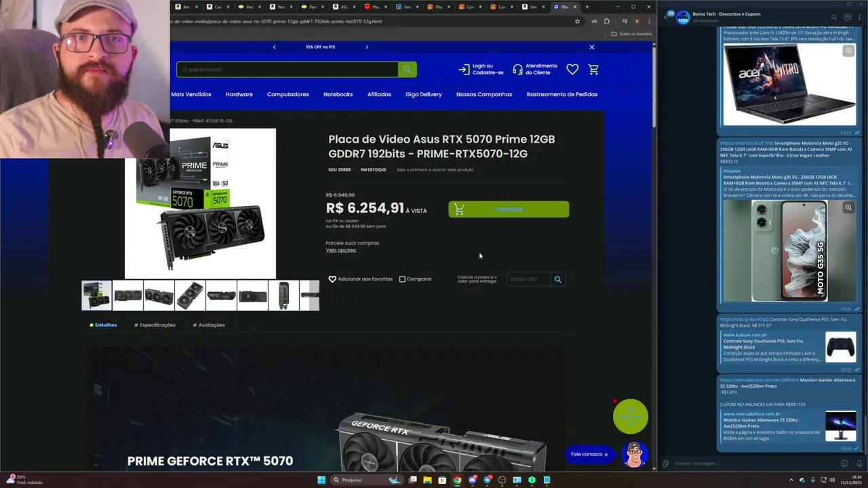The image size is (868, 488).
Task: Open Telegram discussion comments icon
Action: [x=848, y=17]
